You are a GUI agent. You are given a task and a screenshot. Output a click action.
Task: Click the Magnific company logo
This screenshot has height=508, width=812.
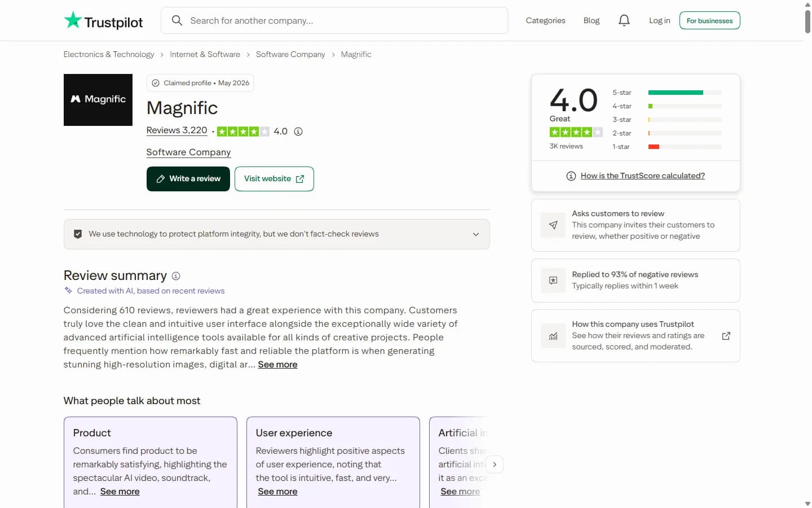(x=98, y=100)
